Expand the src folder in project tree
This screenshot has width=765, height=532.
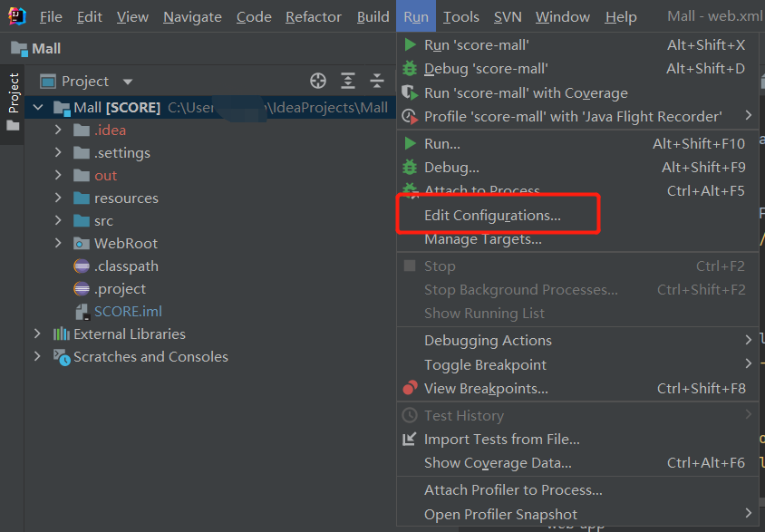click(58, 221)
